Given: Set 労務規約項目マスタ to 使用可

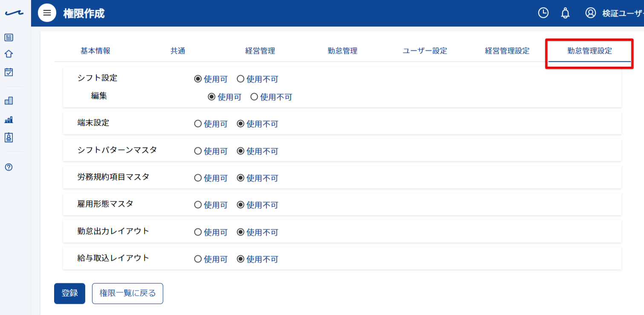Looking at the screenshot, I should click(x=198, y=178).
